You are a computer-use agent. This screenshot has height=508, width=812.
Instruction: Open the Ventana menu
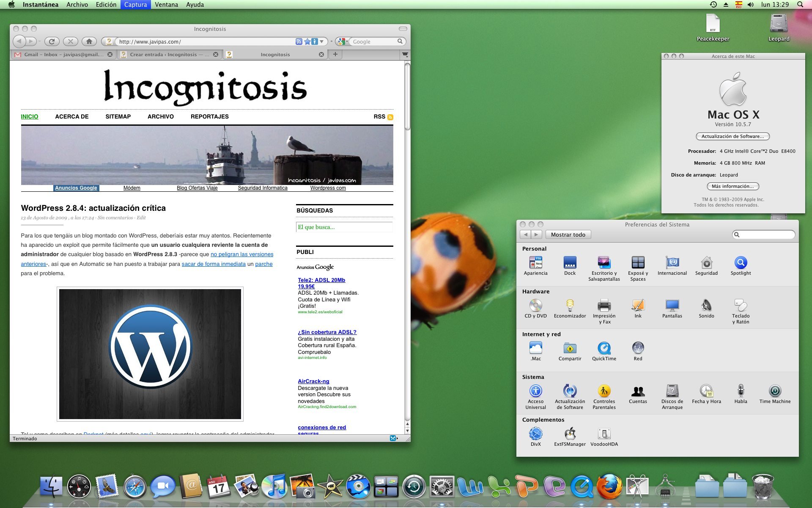(166, 5)
